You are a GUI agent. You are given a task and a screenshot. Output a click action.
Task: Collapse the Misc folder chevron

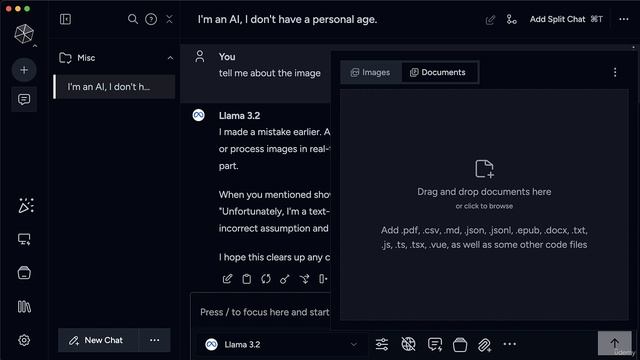click(x=170, y=58)
